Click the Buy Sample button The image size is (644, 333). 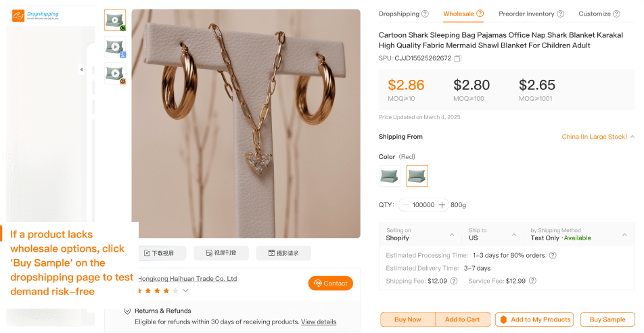click(607, 319)
